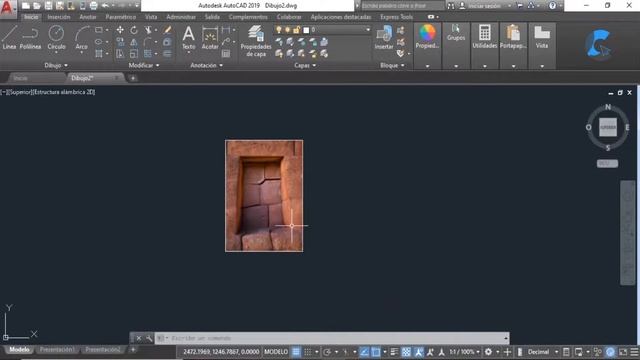Click the new drawing tab plus button

pos(133,78)
